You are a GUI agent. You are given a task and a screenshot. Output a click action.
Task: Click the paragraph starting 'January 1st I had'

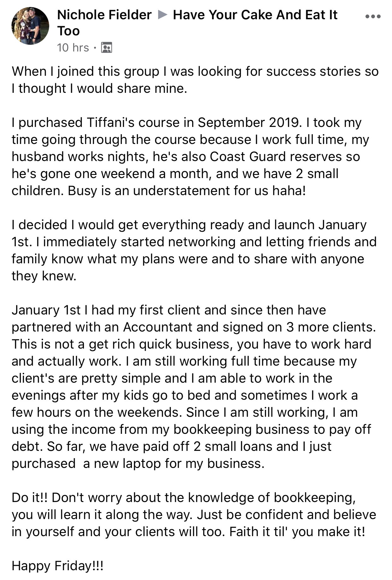(194, 387)
